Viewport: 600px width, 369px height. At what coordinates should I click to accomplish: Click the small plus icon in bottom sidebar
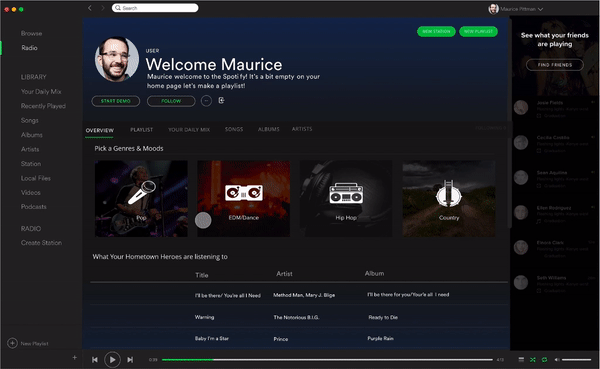point(75,358)
